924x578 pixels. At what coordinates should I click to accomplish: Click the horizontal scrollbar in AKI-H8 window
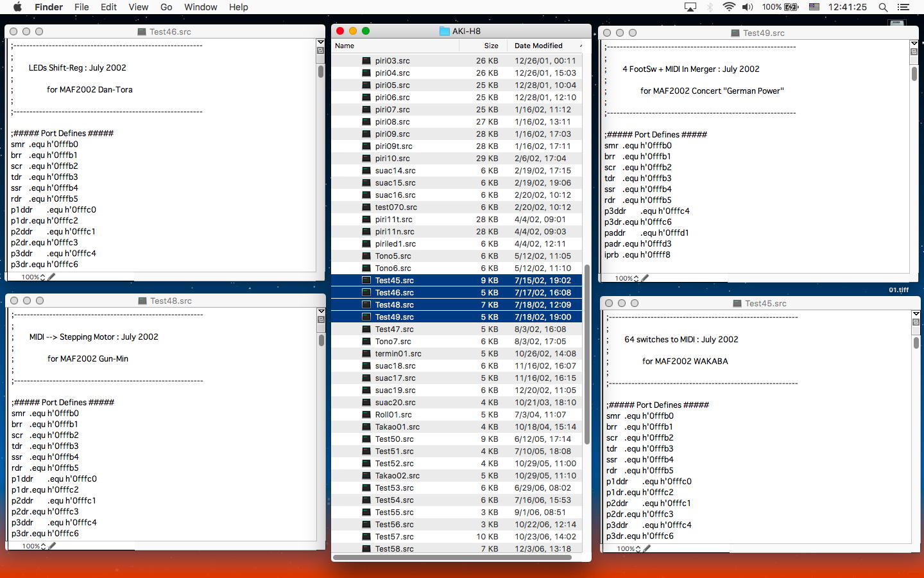tap(452, 557)
